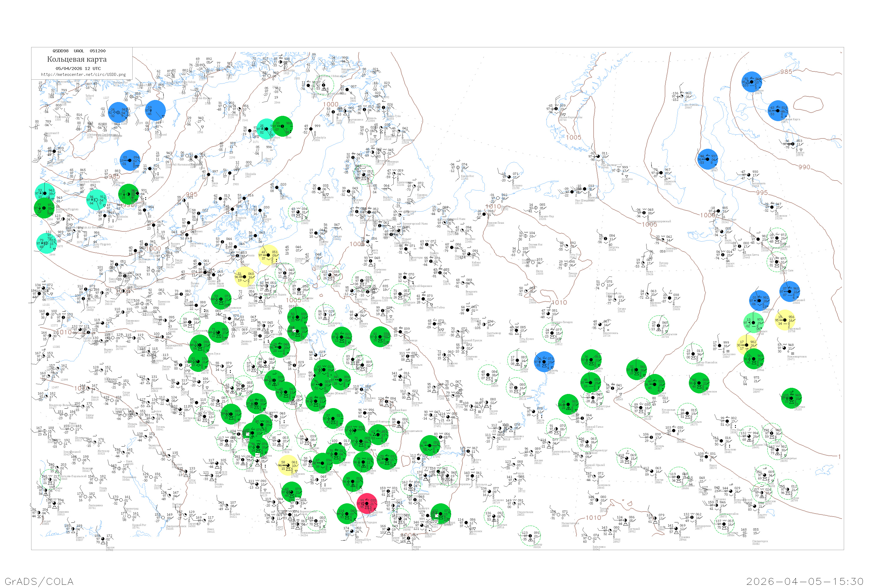The image size is (882, 588).
Task: Click the green Октябрьский Городок station marker
Action: point(347,513)
